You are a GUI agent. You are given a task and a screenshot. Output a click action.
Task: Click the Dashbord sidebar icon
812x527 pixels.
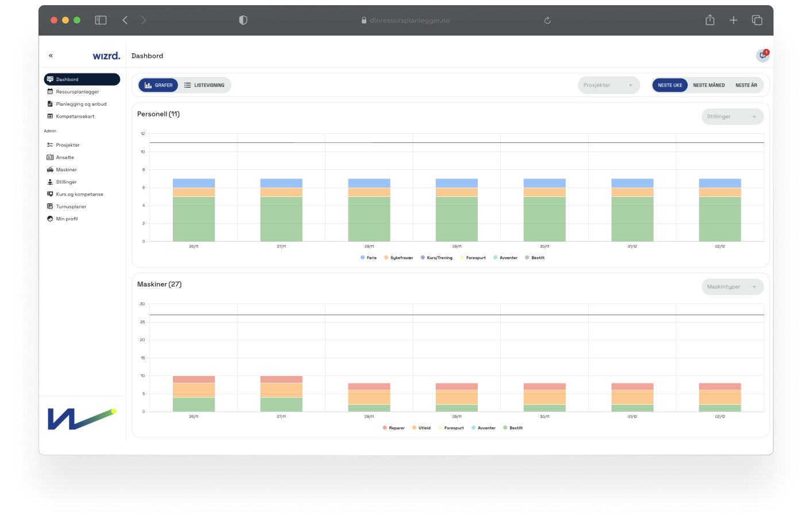coord(50,79)
